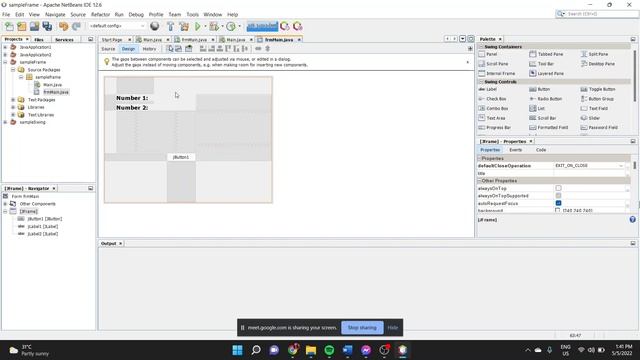640x360 pixels.
Task: Activate Selection Mode icon in designer toolbar
Action: point(170,49)
